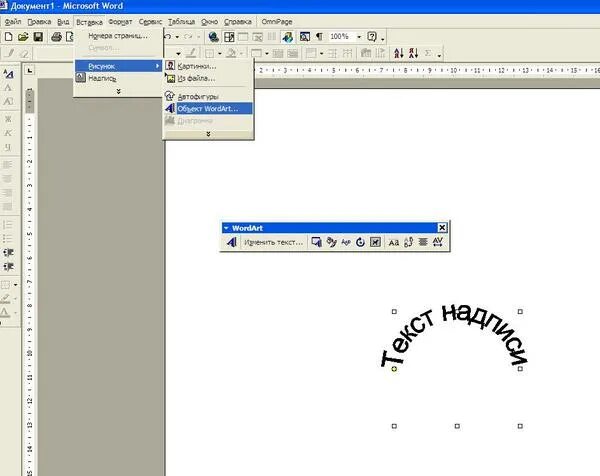Open the Справка menu
This screenshot has width=600, height=476.
[238, 22]
